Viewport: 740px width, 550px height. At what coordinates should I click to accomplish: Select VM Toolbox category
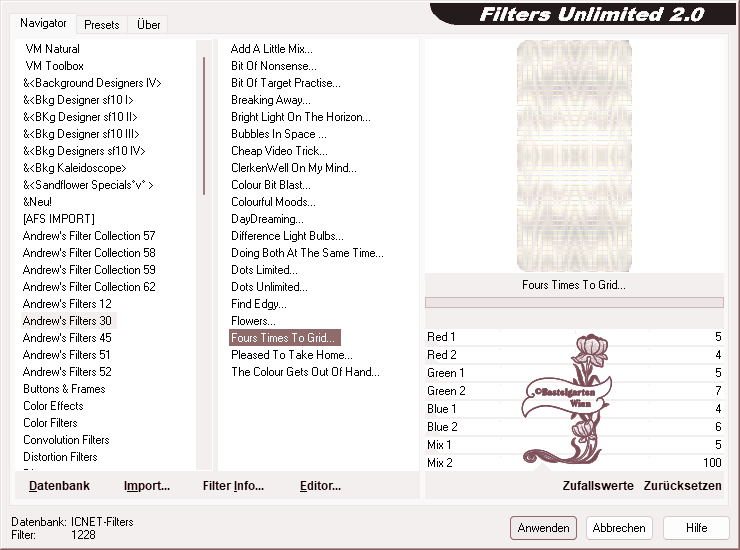point(54,66)
